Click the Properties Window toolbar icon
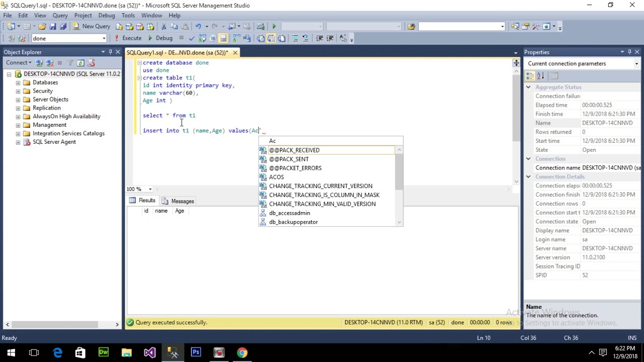This screenshot has height=362, width=644. coord(525,26)
